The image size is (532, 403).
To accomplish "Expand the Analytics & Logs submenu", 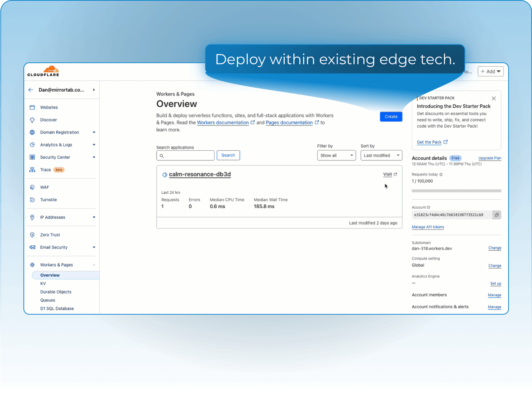I will click(94, 145).
